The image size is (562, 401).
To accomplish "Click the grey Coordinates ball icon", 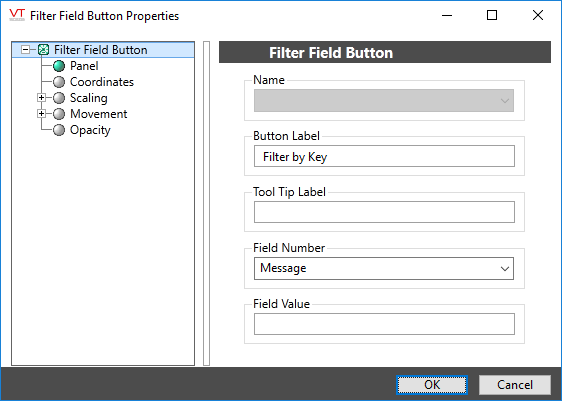I will coord(59,82).
